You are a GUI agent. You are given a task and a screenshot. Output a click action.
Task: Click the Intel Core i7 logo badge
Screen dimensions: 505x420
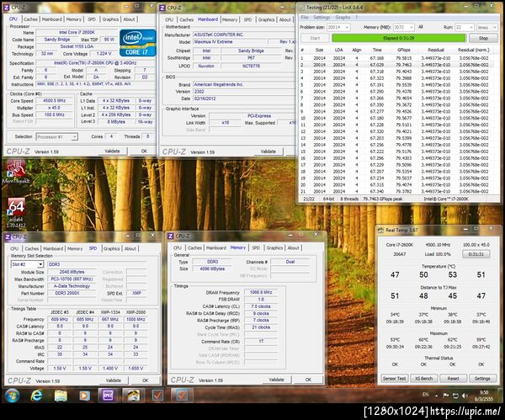tap(137, 43)
